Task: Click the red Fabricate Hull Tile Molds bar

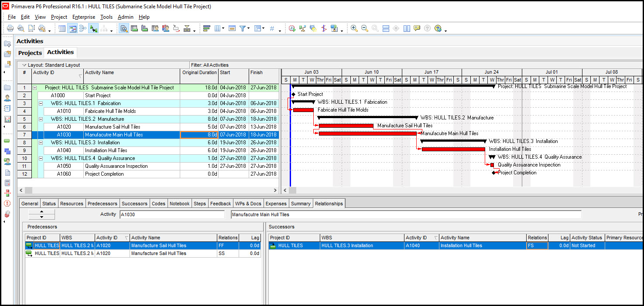Action: 303,110
